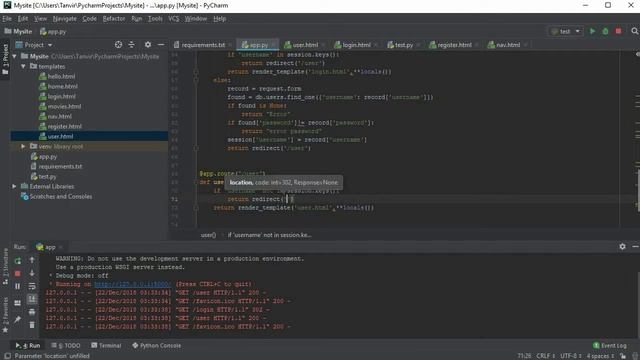Open the Python Console tool window

[156, 345]
